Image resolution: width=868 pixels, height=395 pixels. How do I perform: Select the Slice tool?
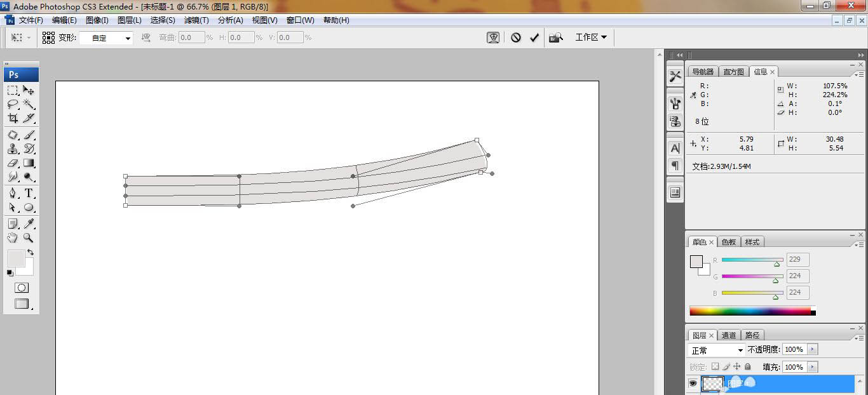click(x=29, y=118)
